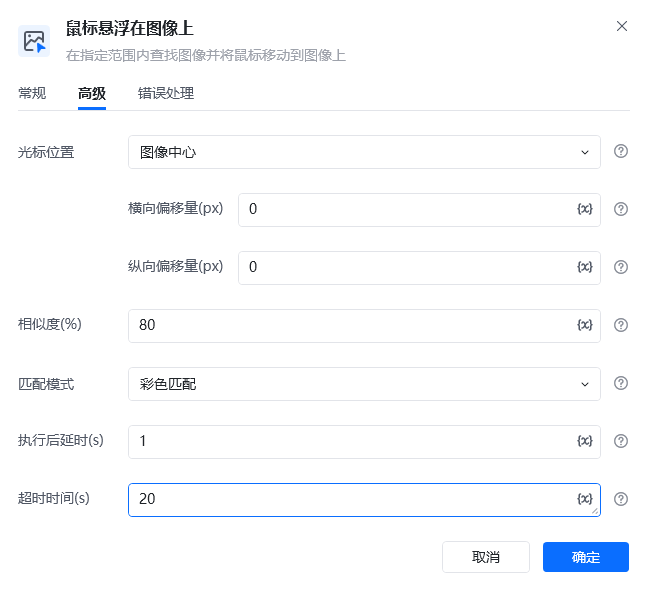The height and width of the screenshot is (591, 648).
Task: Insert variable in 纵向偏移量 field
Action: (x=584, y=267)
